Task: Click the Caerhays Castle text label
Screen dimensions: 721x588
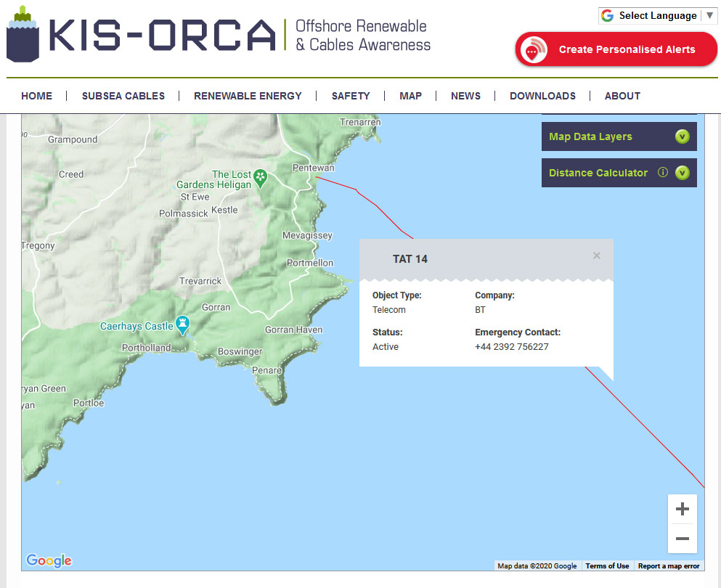Action: tap(137, 326)
